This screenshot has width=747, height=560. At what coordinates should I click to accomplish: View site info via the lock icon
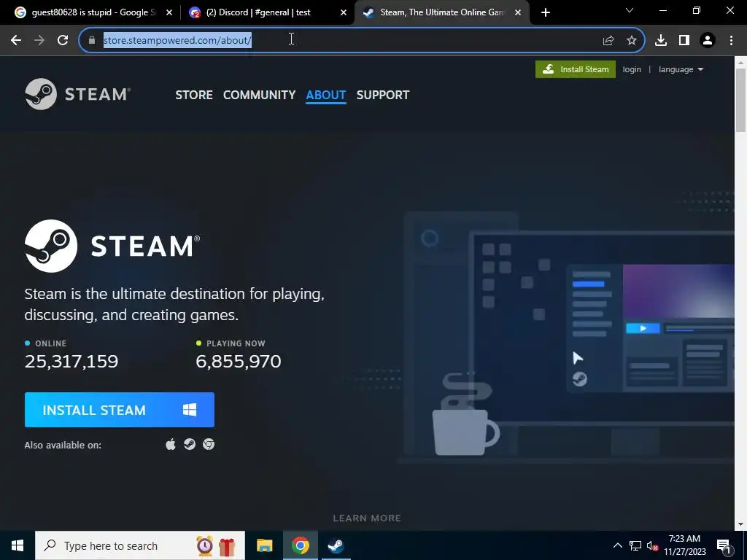click(92, 40)
